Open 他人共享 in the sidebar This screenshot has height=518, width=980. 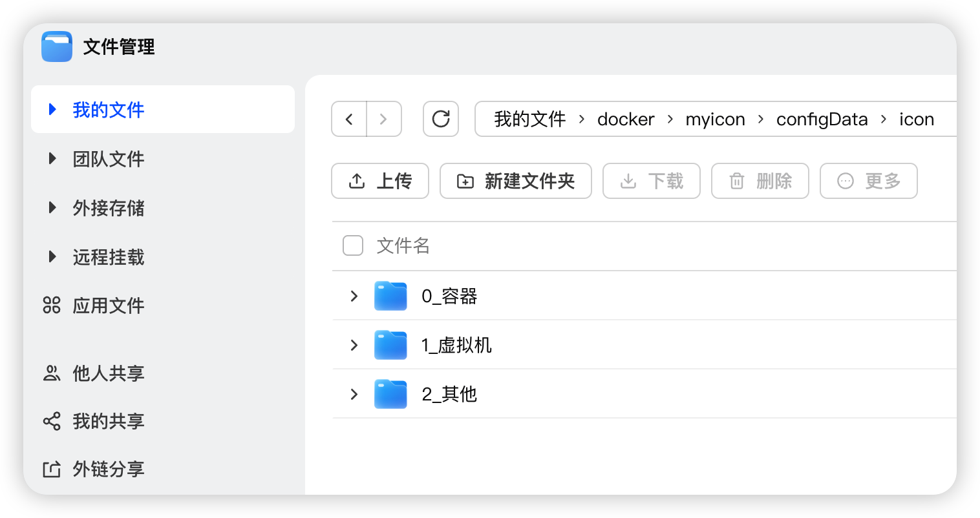[108, 373]
